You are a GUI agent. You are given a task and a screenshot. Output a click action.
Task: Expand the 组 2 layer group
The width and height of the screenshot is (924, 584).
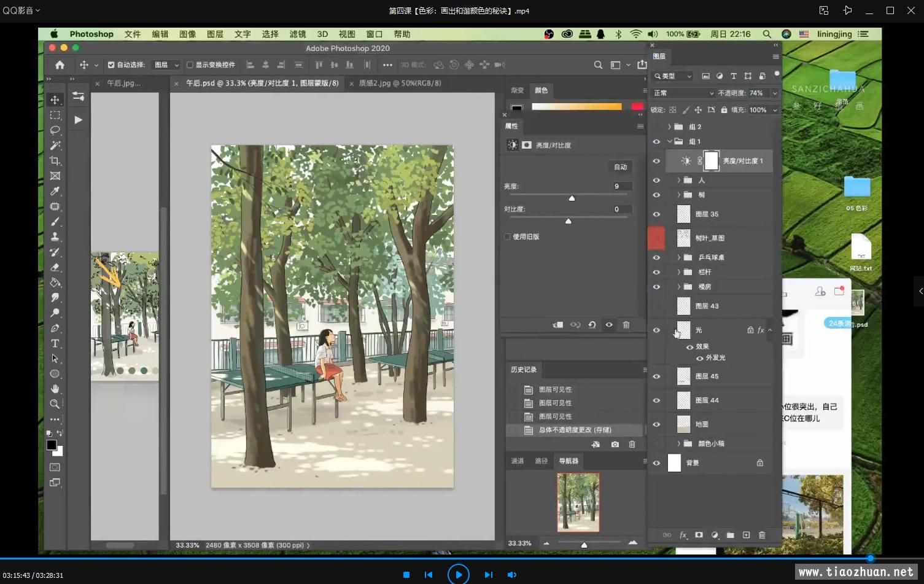(669, 127)
